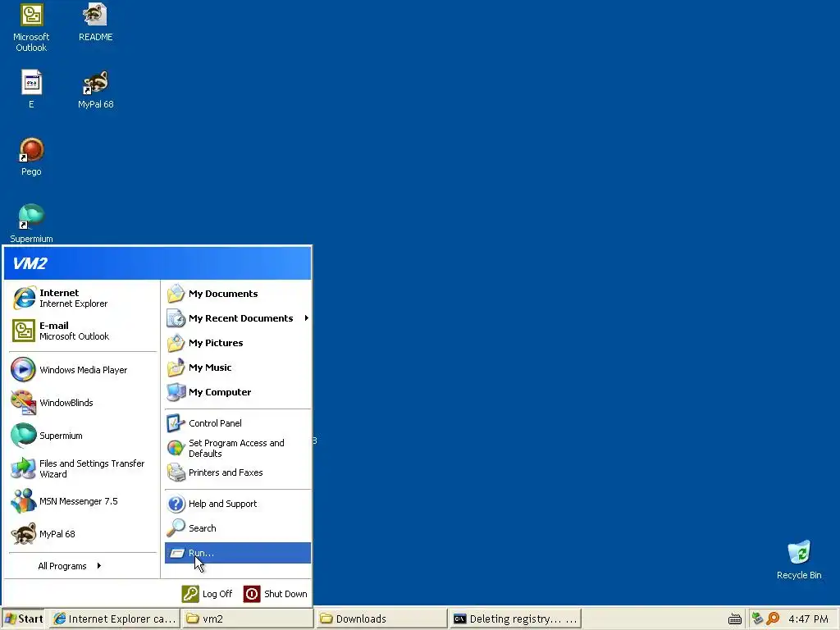Expand My Recent Documents submenu arrow
This screenshot has width=840, height=630.
(307, 318)
